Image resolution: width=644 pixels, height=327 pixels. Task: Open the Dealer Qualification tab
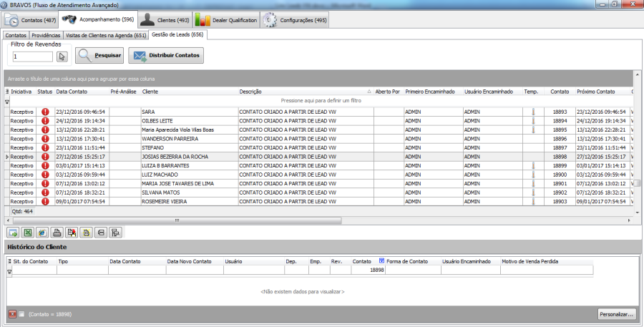point(226,20)
